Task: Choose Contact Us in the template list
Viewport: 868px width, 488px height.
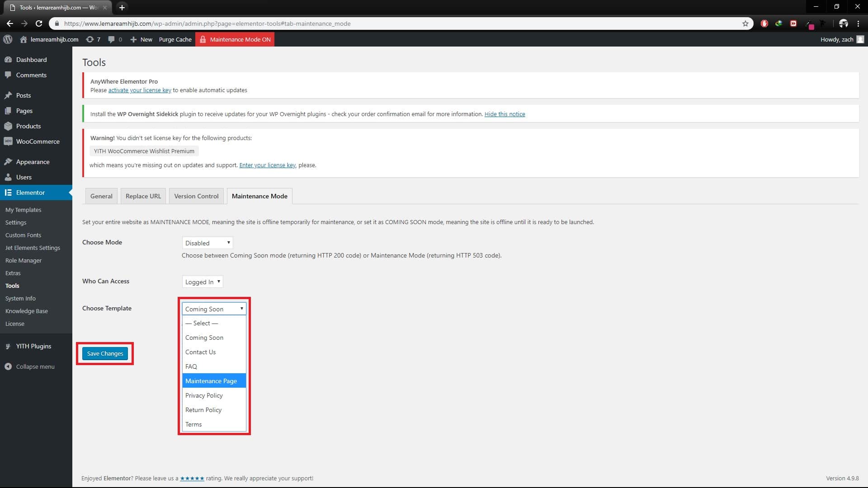Action: click(x=214, y=352)
